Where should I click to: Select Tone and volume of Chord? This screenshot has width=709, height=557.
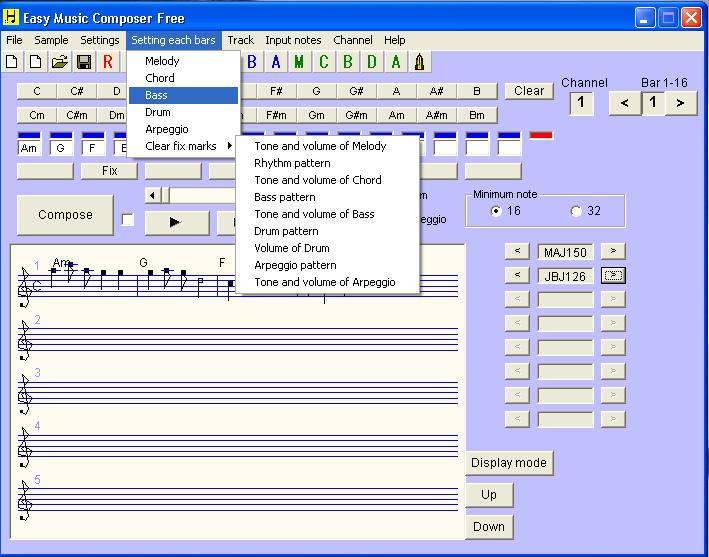(328, 180)
